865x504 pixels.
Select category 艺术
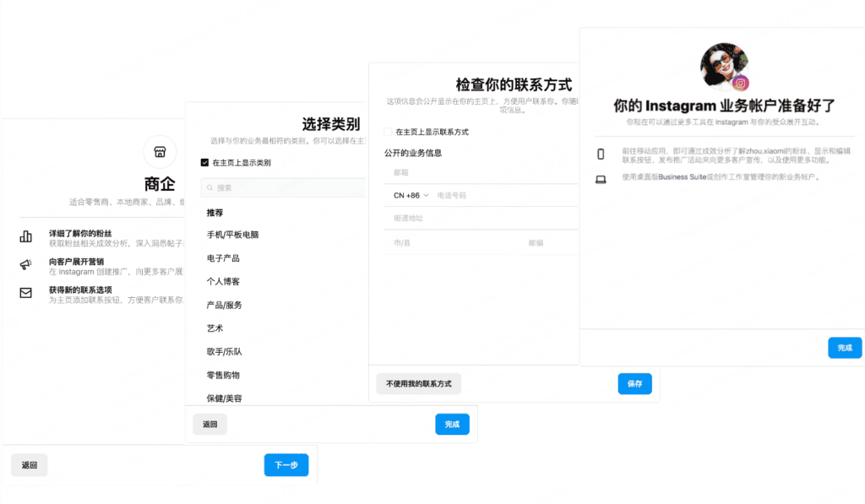coord(215,328)
